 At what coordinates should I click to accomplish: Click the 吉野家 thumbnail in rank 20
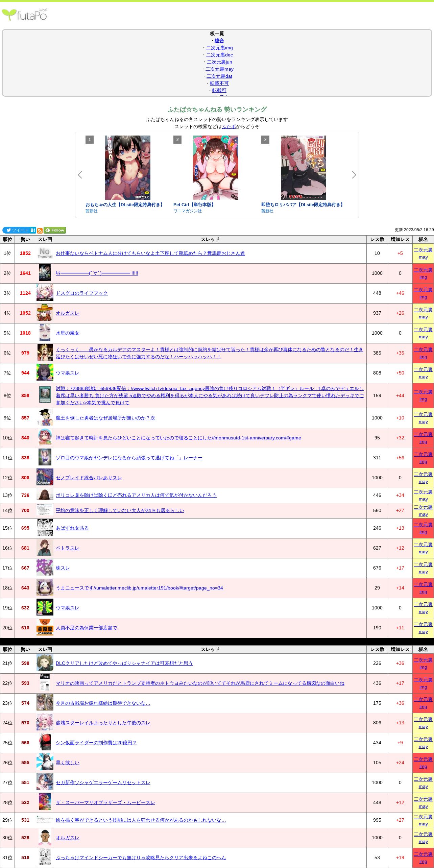point(45,628)
